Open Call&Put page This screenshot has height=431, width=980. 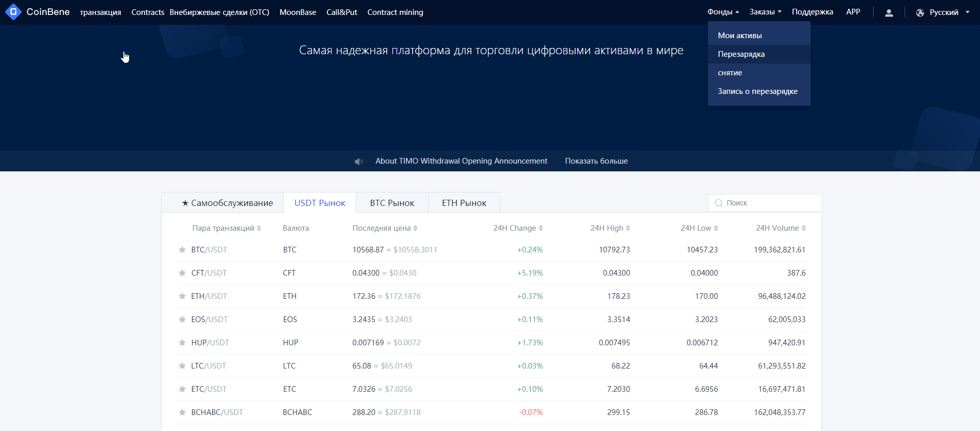(342, 12)
